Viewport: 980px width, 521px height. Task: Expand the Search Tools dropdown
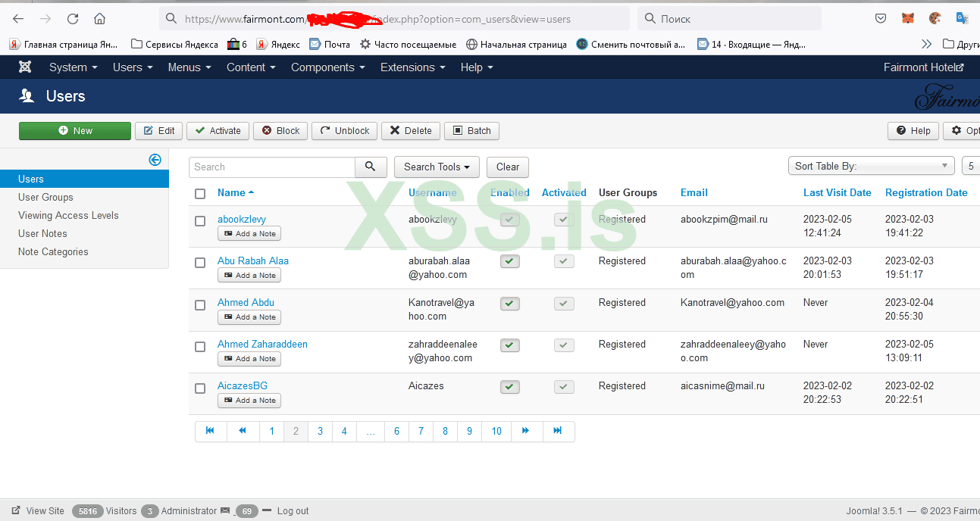click(437, 167)
